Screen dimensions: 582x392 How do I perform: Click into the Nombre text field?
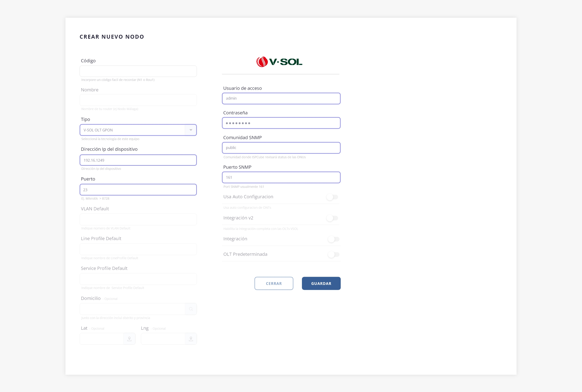(x=138, y=100)
